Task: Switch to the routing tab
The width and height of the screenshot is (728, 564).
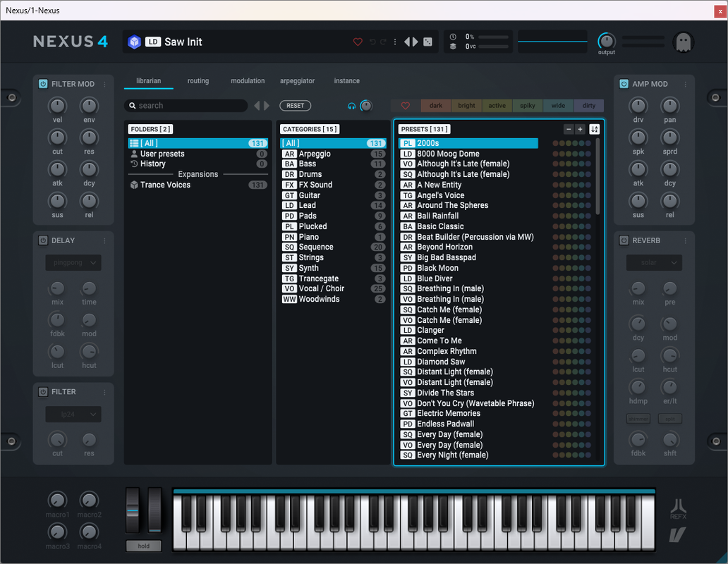Action: pos(198,80)
